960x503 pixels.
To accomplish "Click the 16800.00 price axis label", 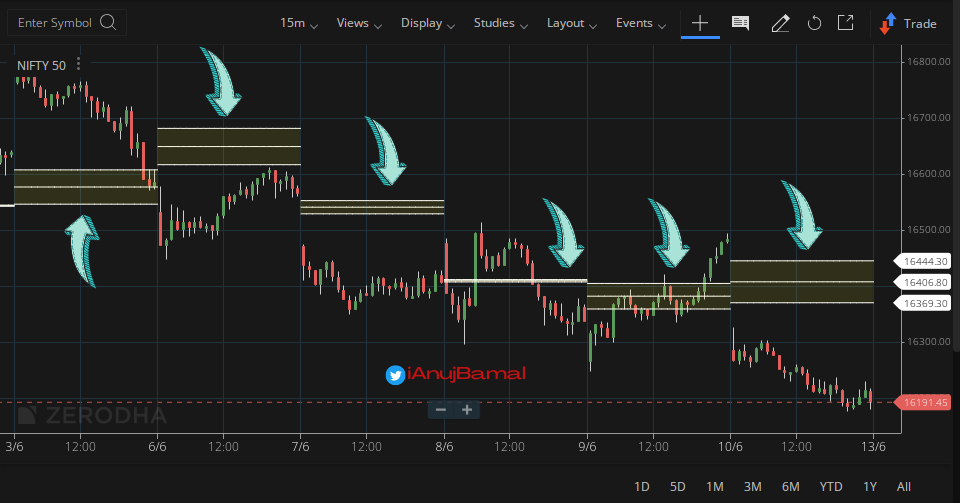I will pos(928,61).
